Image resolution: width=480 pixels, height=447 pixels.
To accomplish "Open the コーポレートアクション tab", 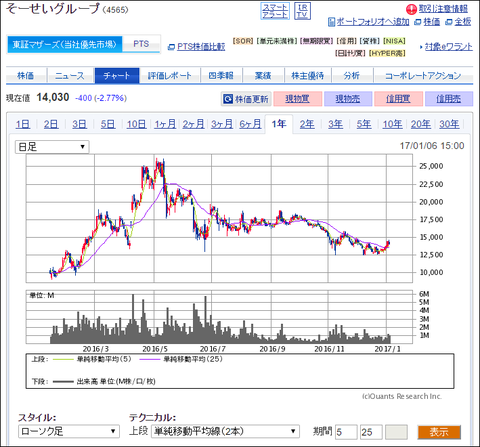I will point(423,76).
